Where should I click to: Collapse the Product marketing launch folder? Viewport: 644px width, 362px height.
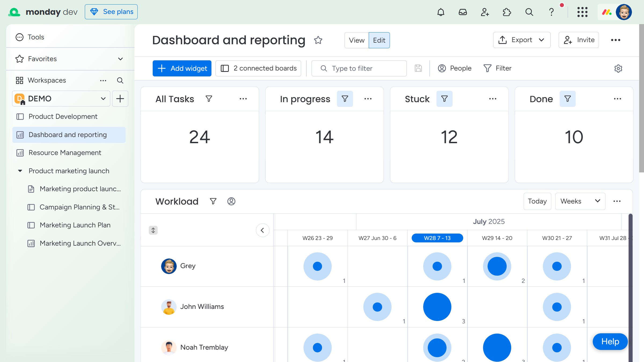(x=20, y=171)
